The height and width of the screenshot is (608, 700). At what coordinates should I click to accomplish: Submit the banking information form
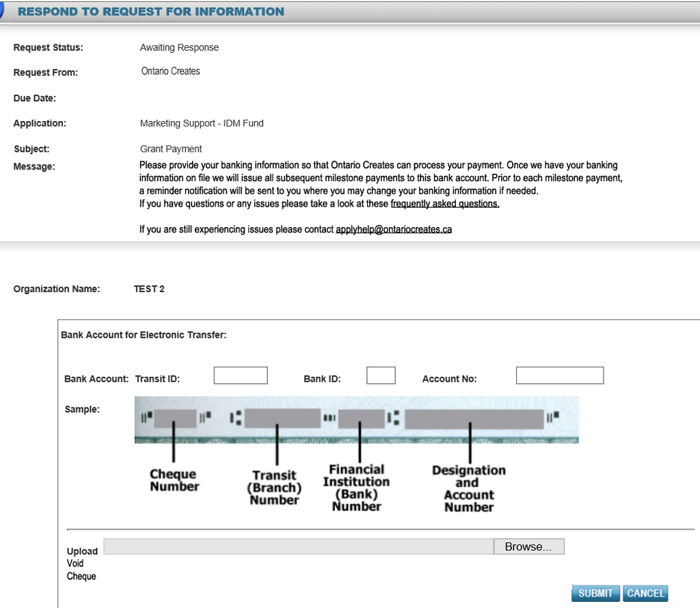click(x=595, y=593)
